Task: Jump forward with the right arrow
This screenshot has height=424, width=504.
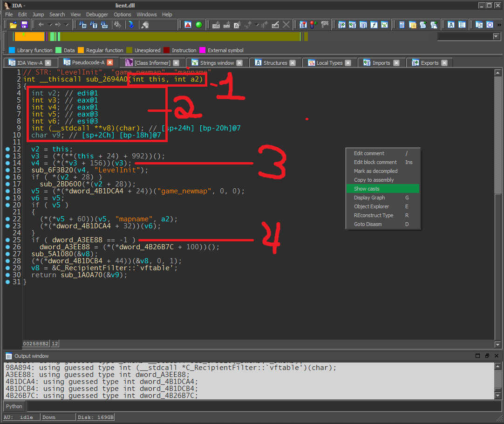Action: click(58, 25)
